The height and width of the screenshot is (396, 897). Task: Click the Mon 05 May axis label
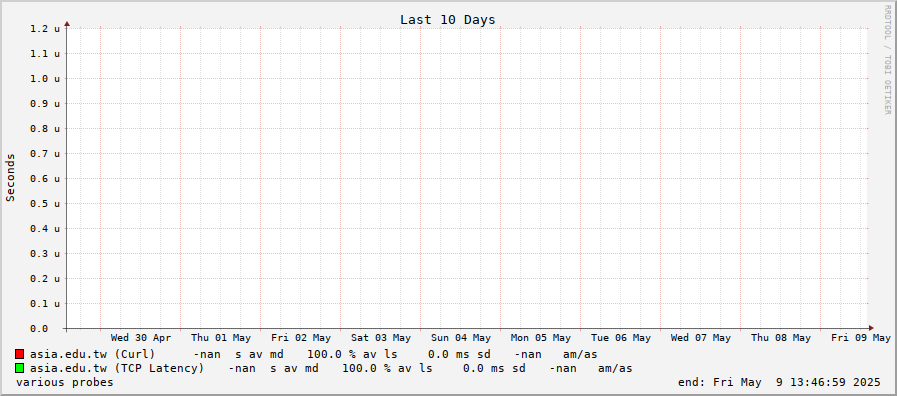pos(541,338)
